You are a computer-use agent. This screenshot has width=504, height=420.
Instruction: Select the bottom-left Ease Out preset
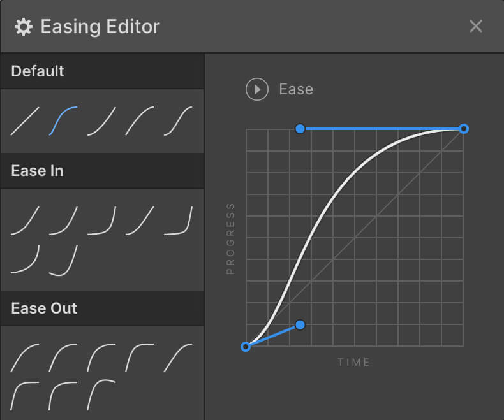tap(25, 395)
